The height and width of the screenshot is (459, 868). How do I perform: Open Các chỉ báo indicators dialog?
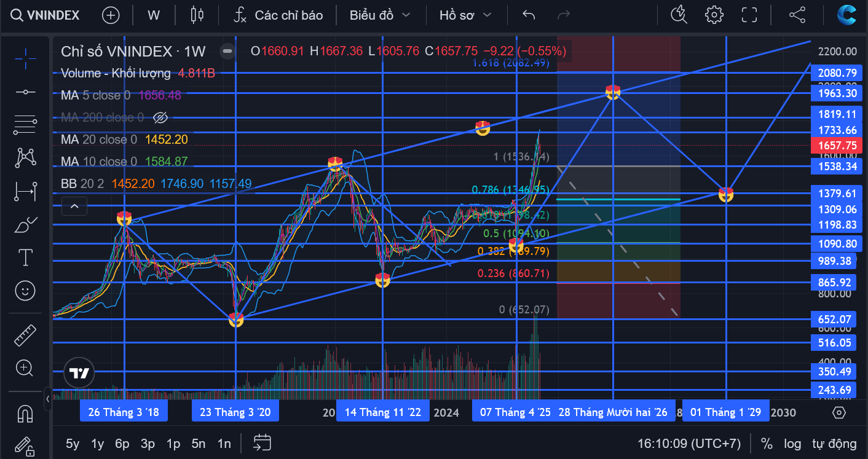278,15
